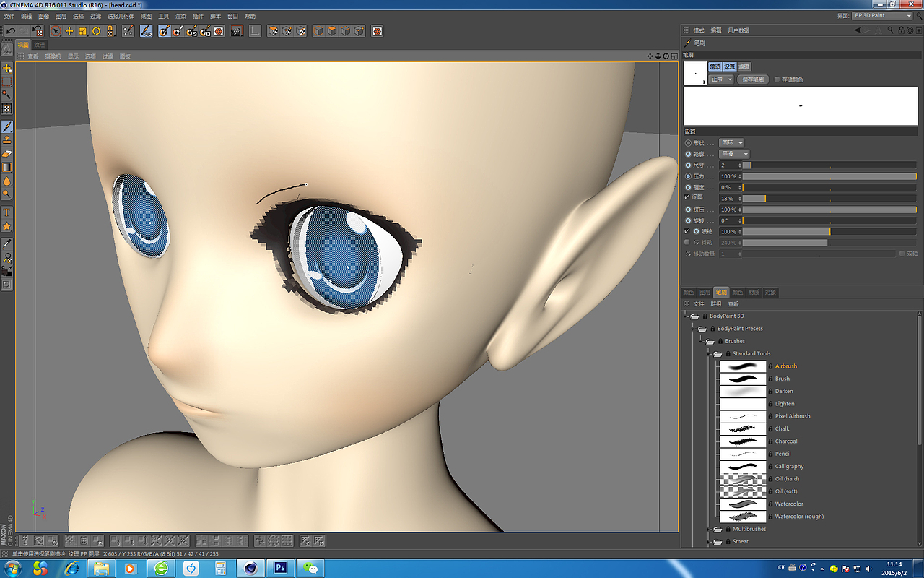Select the rotate circular arrow tool
Viewport: 924px width, 578px height.
pos(96,31)
